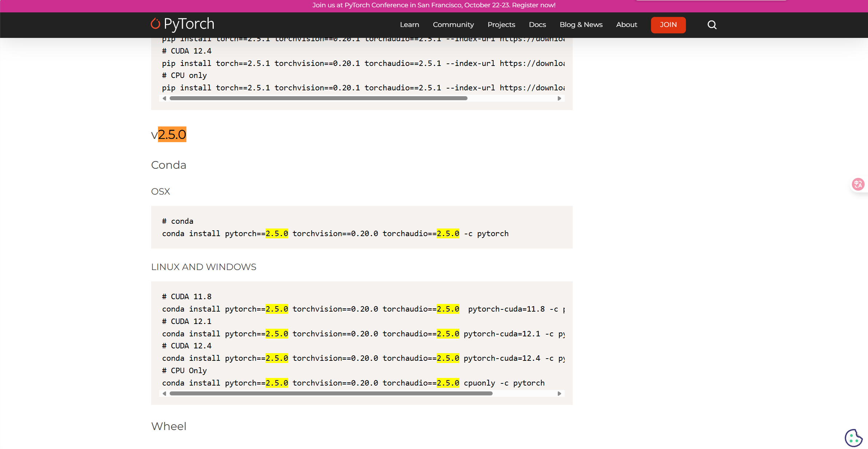Image resolution: width=868 pixels, height=449 pixels.
Task: Click the PyTorch flame logo icon
Action: pyautogui.click(x=155, y=24)
